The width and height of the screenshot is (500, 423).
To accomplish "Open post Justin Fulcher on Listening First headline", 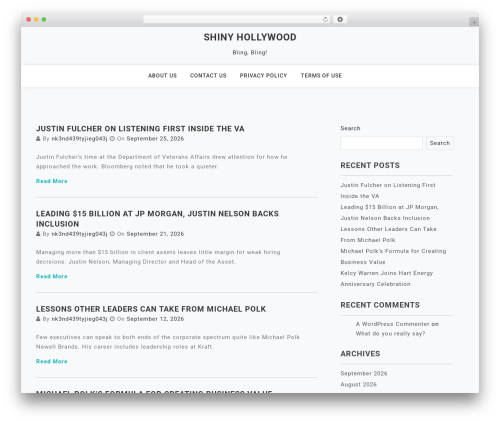I will (140, 129).
